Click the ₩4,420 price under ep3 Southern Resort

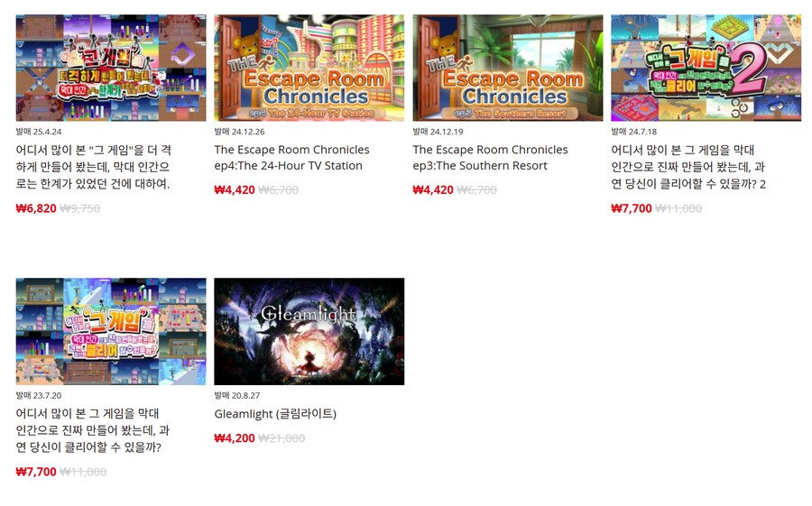pos(433,189)
